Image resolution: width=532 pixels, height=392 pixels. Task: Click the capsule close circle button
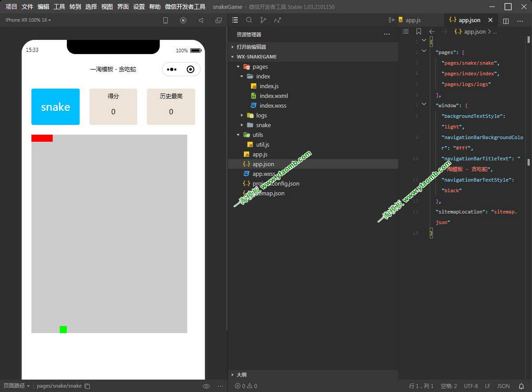click(x=191, y=69)
